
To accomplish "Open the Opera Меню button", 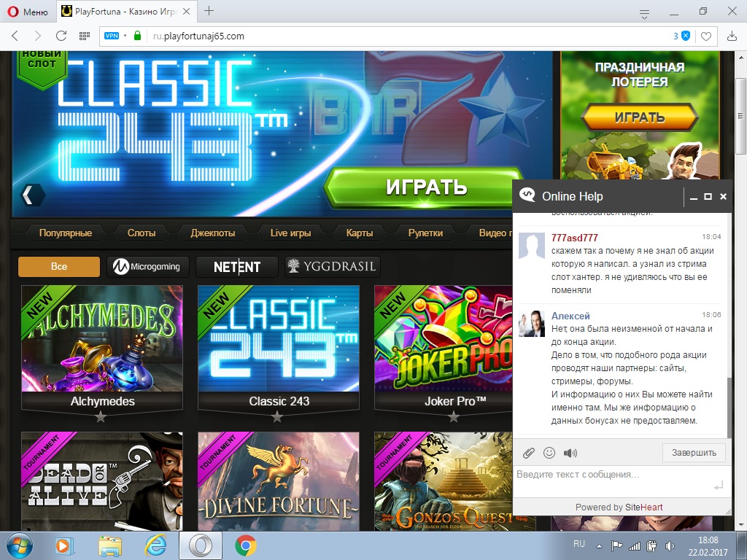I will (x=28, y=12).
